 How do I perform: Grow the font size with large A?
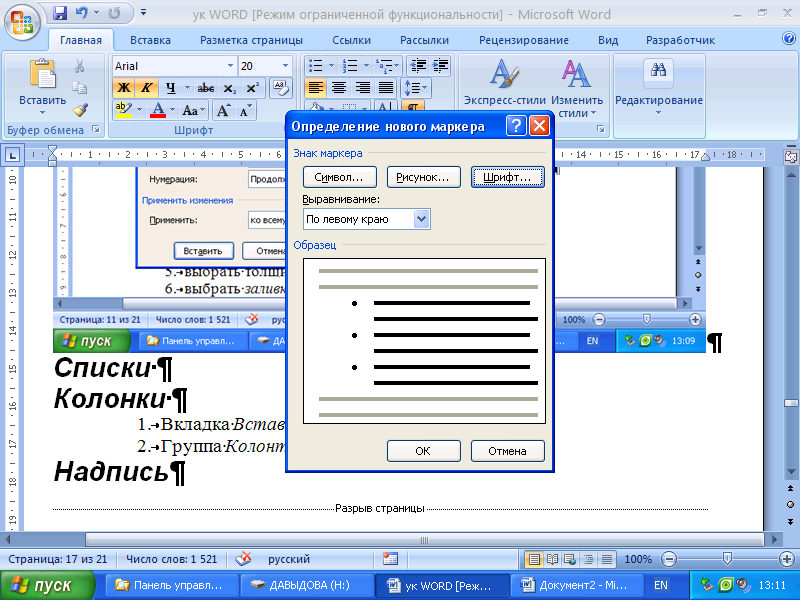coord(223,110)
